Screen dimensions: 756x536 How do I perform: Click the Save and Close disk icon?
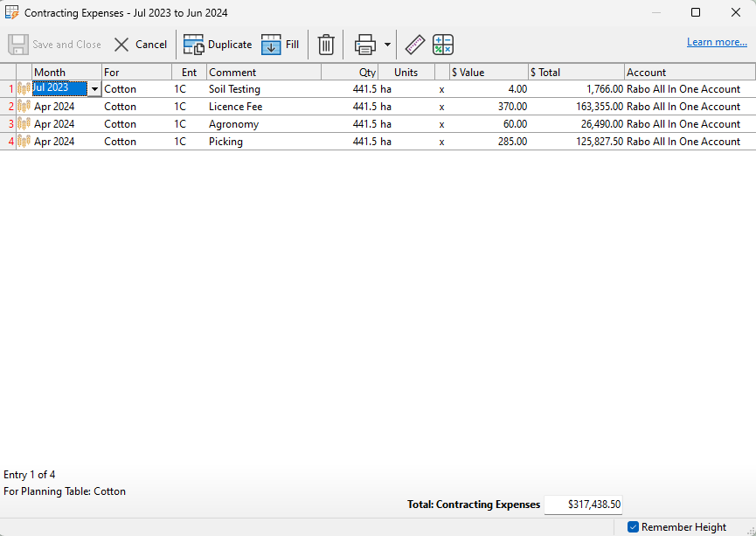point(17,44)
